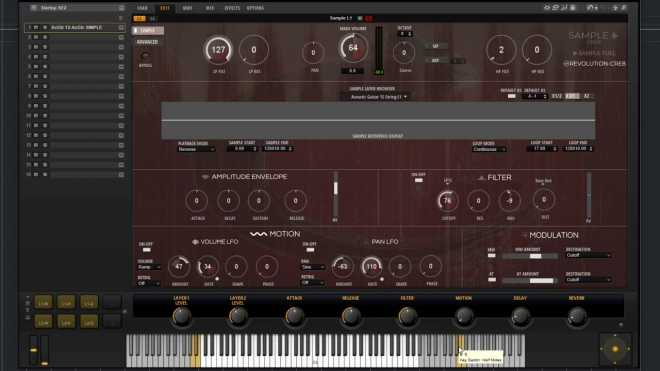Click the LP Freq knob showing 127
The image size is (660, 371).
point(218,50)
